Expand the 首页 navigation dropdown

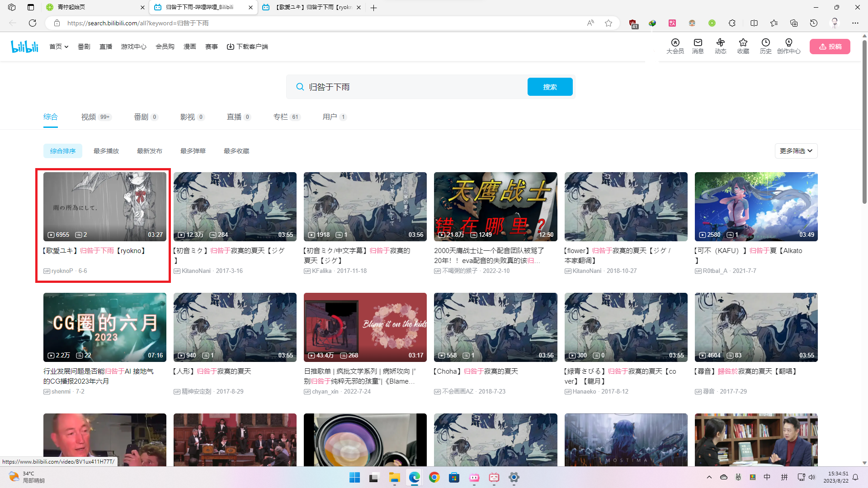tap(58, 46)
